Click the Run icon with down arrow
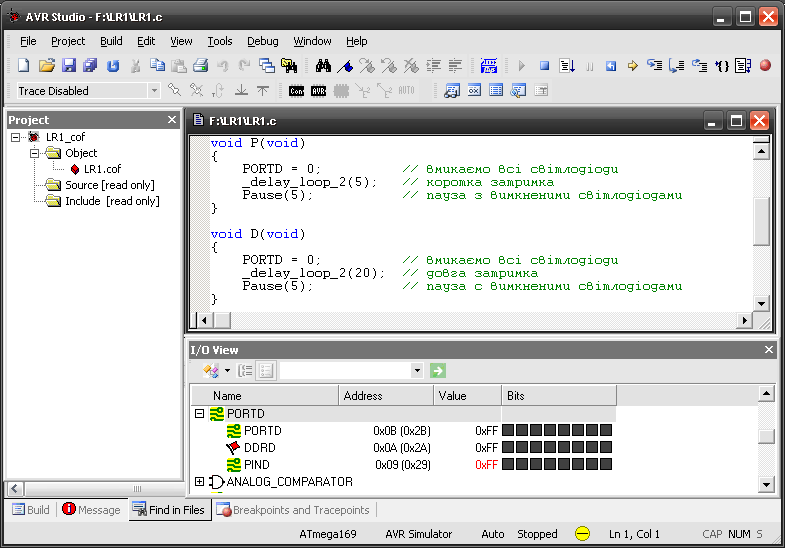This screenshot has height=548, width=785. pos(567,66)
